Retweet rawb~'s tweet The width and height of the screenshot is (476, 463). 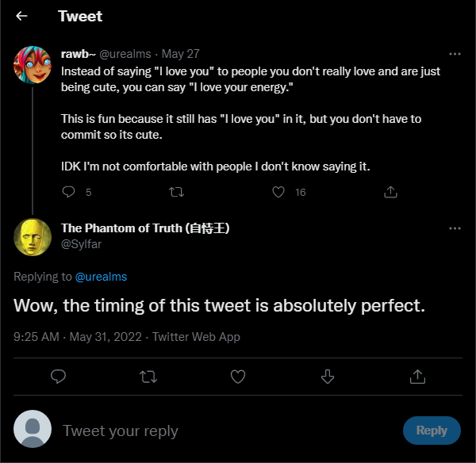coord(176,192)
